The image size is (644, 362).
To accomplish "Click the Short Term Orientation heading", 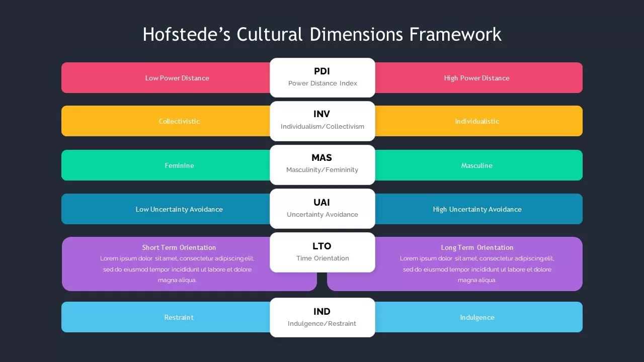I will [x=179, y=247].
